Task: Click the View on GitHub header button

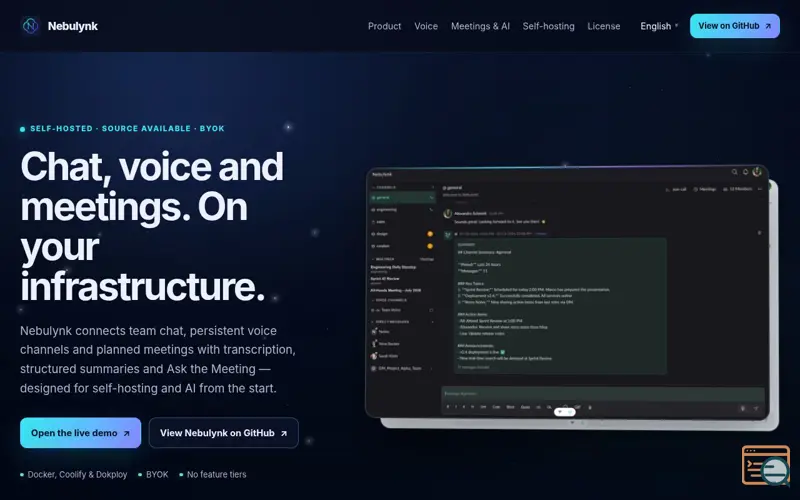Action: pyautogui.click(x=735, y=26)
